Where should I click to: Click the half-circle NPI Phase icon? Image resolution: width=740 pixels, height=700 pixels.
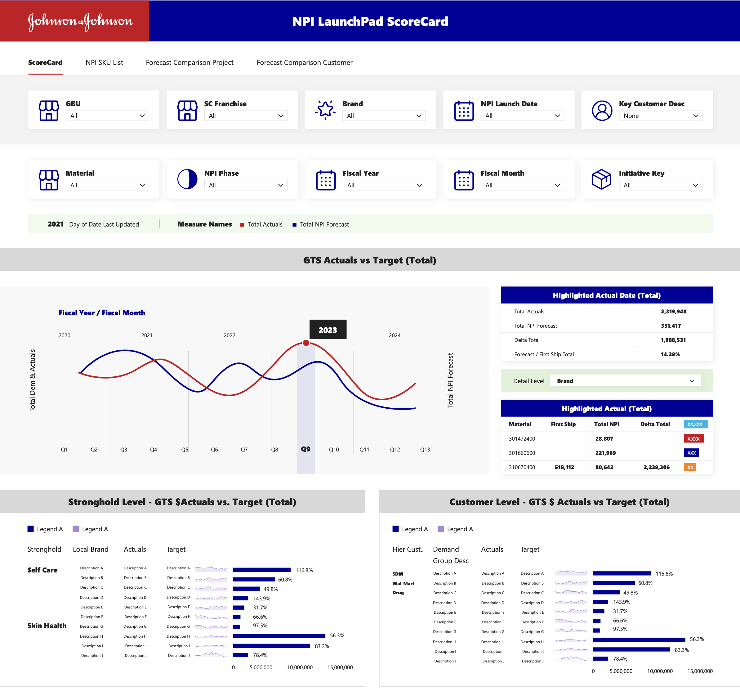[x=187, y=179]
